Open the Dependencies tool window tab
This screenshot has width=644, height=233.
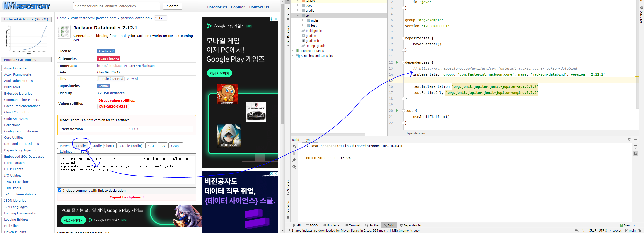coord(411,225)
